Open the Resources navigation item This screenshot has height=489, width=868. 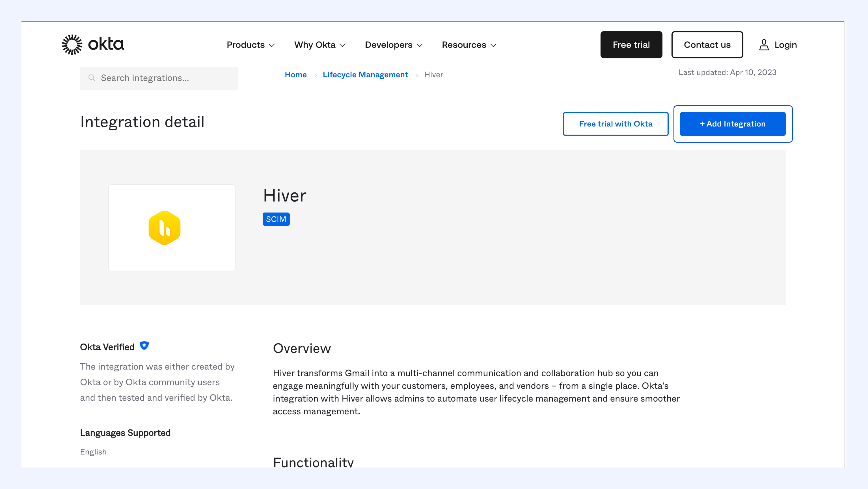[x=469, y=45]
